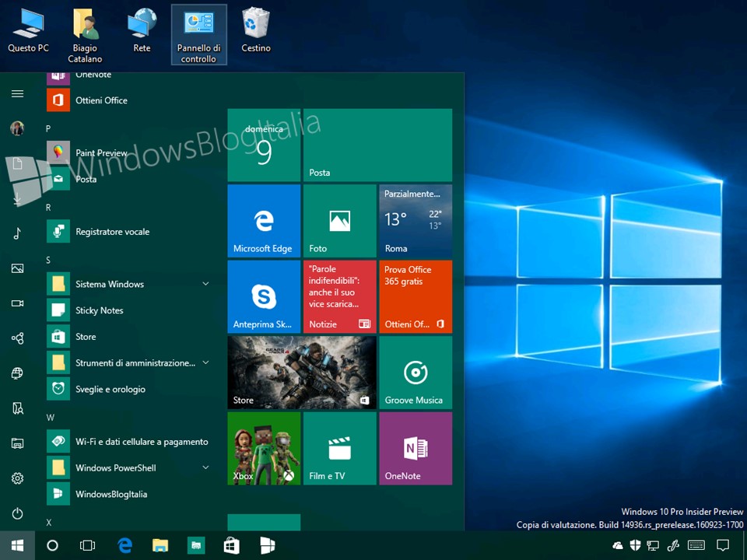747x560 pixels.
Task: Click the Windows Start button on taskbar
Action: [18, 545]
